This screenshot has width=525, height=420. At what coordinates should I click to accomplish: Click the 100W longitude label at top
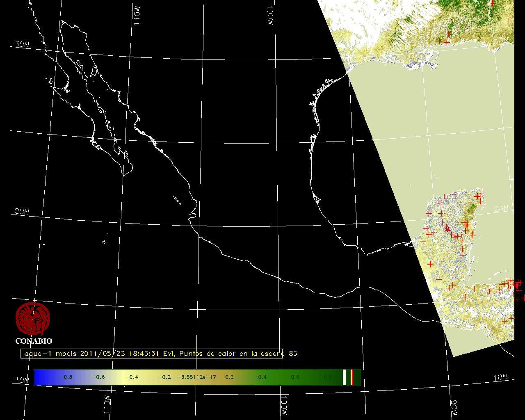point(270,16)
